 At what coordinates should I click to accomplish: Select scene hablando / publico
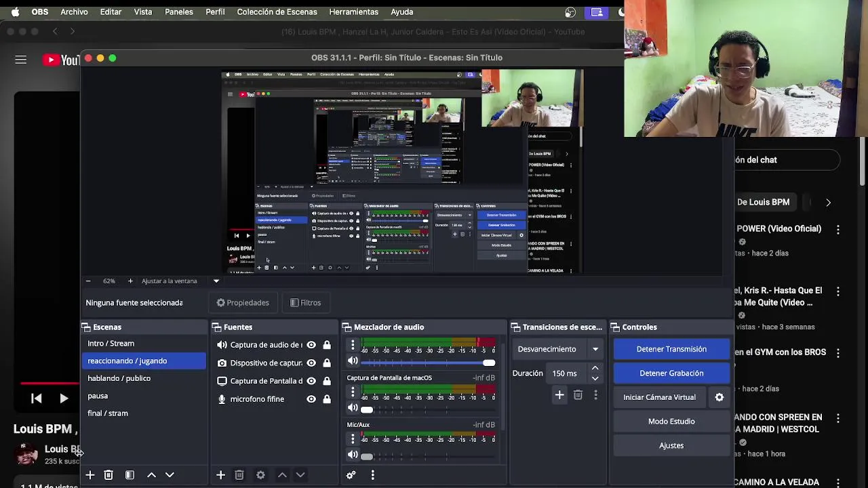[x=144, y=378]
